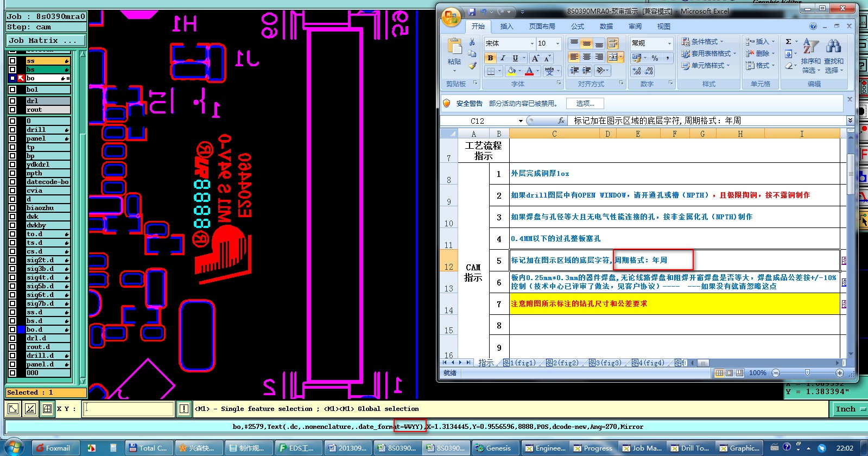The image size is (868, 456).
Task: Toggle visibility checkbox for layer drill
Action: pyautogui.click(x=12, y=130)
